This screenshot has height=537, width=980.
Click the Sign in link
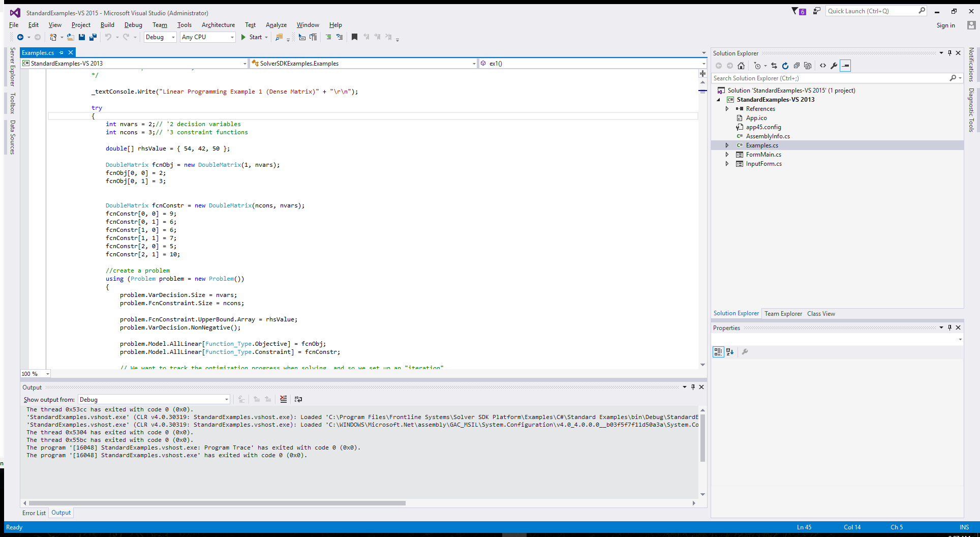tap(945, 25)
